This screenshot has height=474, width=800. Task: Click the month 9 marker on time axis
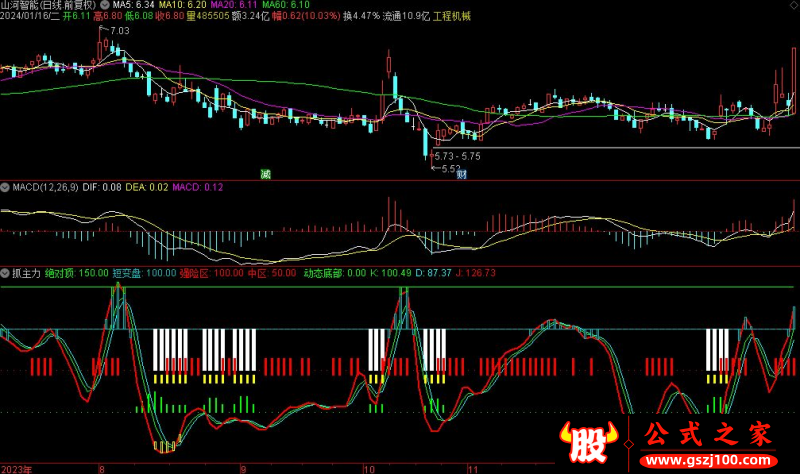coord(243,469)
